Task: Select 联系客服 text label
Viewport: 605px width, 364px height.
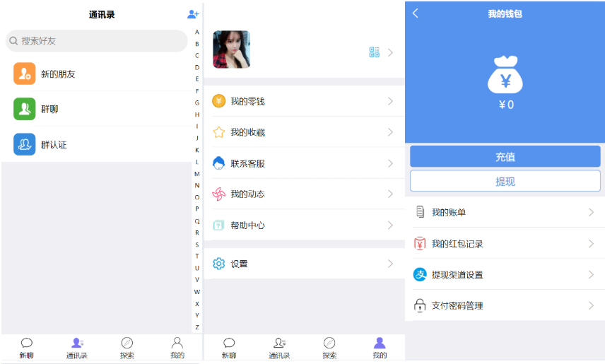Action: point(247,164)
